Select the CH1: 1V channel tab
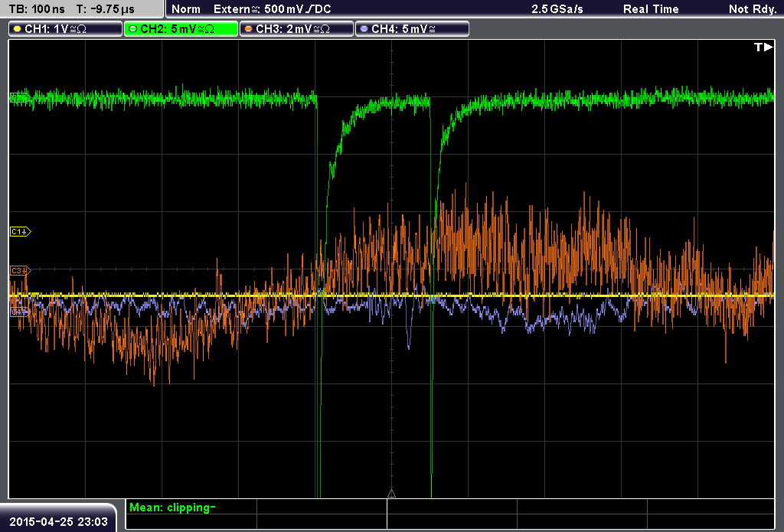 pos(66,29)
